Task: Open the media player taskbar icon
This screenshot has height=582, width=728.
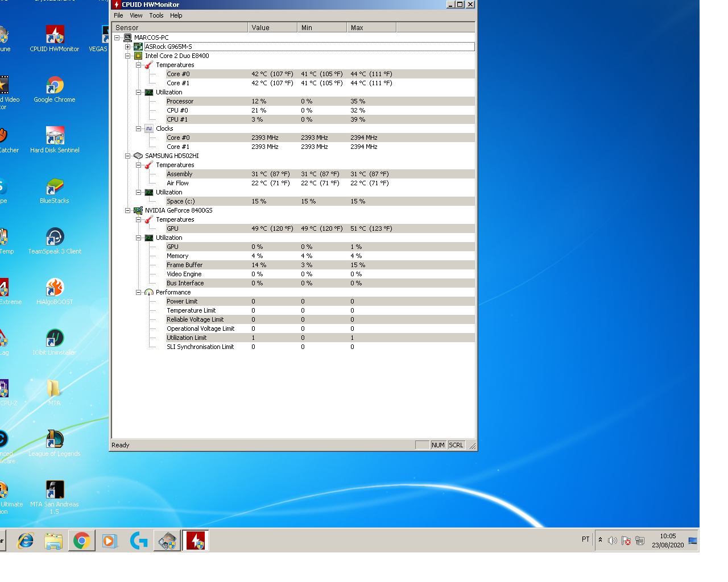Action: (110, 541)
